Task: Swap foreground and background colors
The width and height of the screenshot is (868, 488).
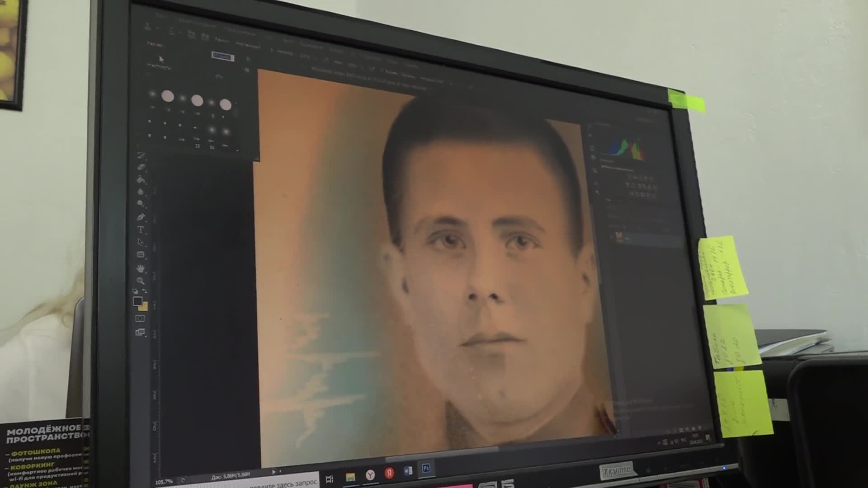Action: (x=145, y=291)
